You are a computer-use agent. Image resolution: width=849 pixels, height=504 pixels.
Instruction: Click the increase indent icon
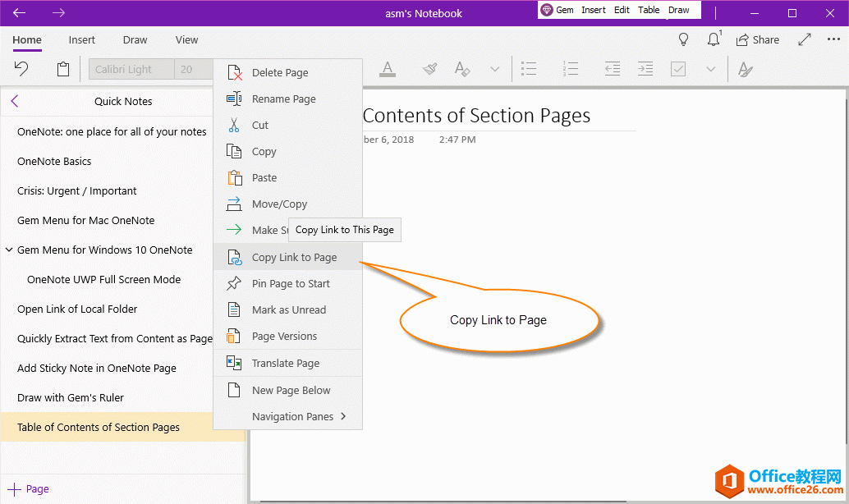point(645,70)
